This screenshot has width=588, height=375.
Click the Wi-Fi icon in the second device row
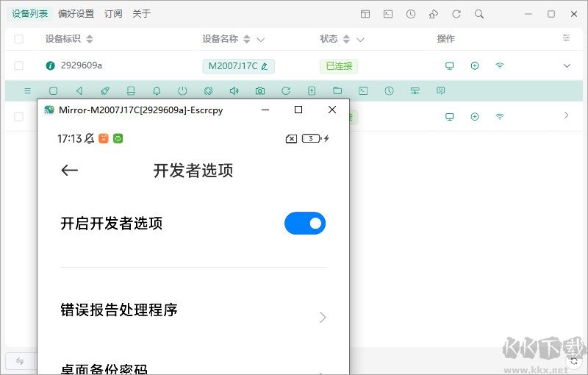point(500,117)
